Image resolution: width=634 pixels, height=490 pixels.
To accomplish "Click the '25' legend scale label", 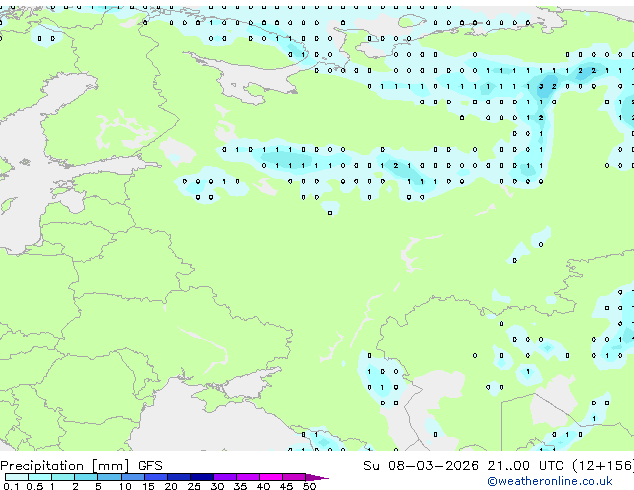I will (x=194, y=486).
